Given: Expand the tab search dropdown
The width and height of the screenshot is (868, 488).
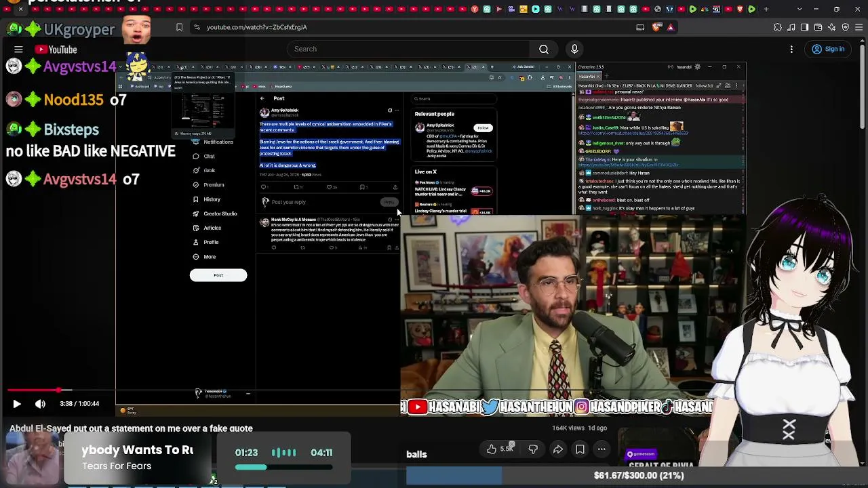Looking at the screenshot, I should [800, 9].
